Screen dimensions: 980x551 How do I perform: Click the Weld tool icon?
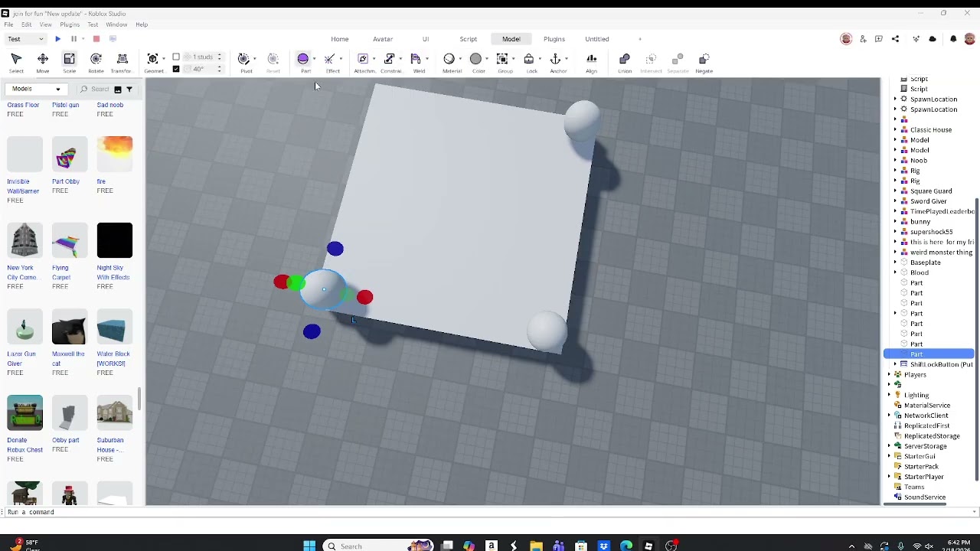point(416,59)
